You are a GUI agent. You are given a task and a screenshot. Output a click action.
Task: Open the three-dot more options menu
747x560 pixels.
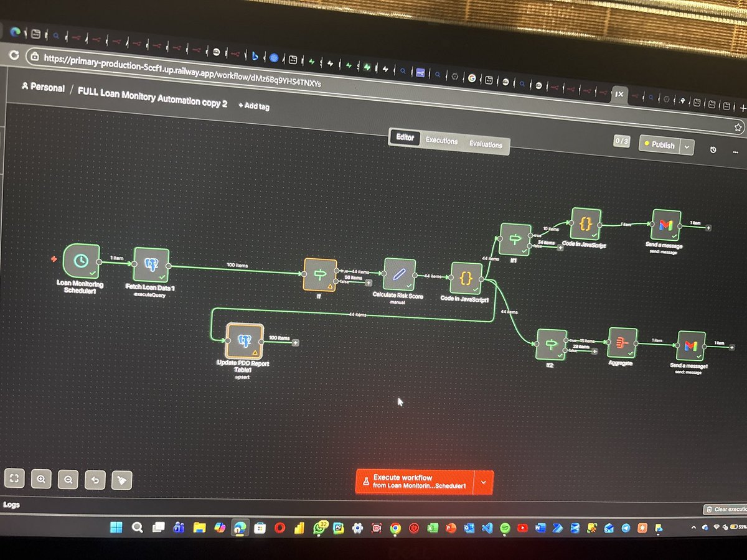point(735,151)
